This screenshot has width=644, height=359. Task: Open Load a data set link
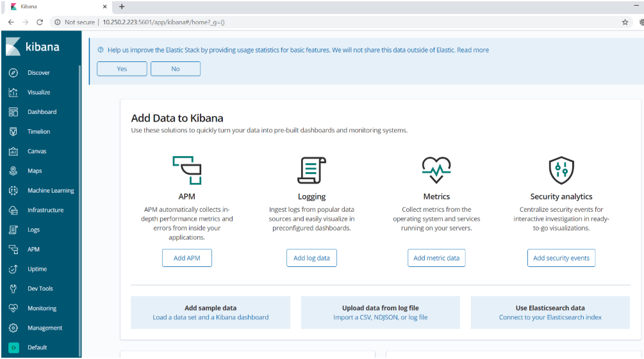[211, 317]
